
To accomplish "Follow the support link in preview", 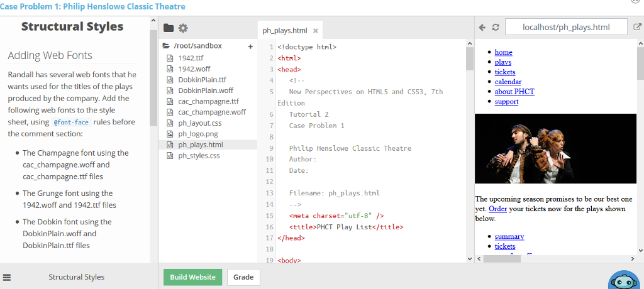I will (506, 101).
